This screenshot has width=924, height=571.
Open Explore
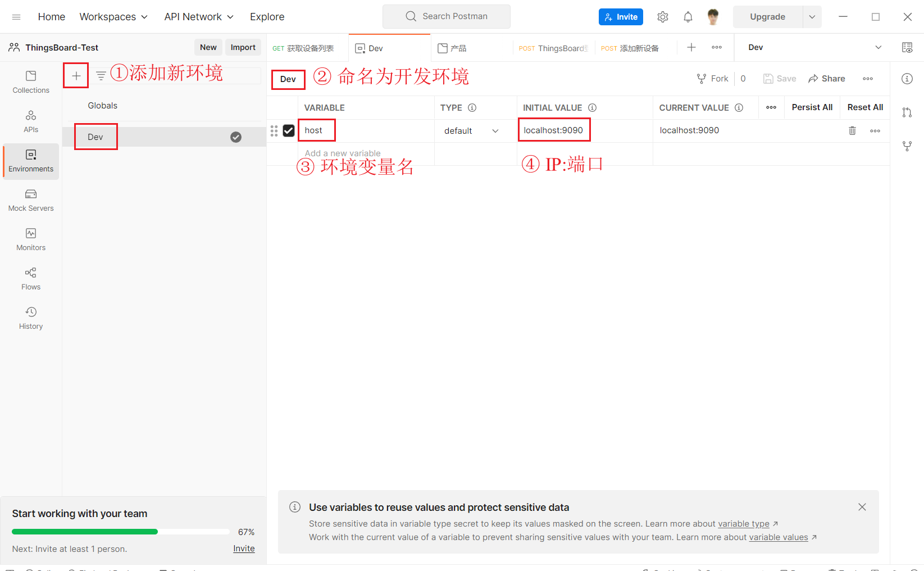tap(267, 17)
